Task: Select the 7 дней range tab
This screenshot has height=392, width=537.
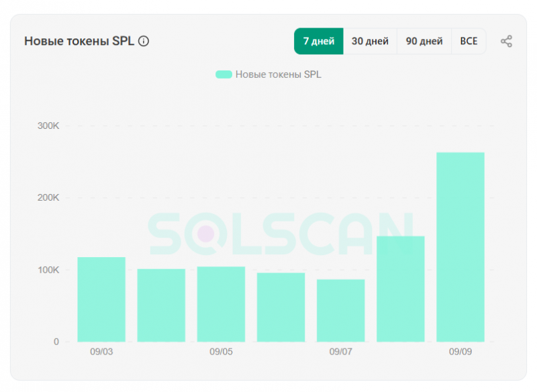Action: coord(319,41)
